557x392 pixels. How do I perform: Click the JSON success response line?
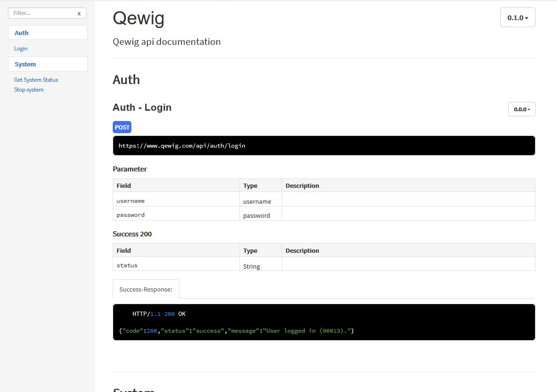coord(236,331)
